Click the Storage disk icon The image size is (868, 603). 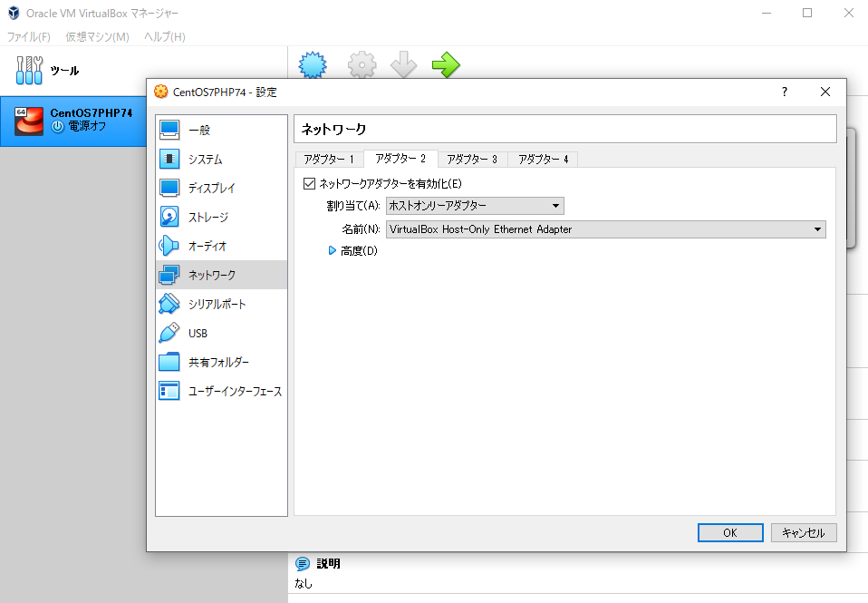pyautogui.click(x=169, y=217)
